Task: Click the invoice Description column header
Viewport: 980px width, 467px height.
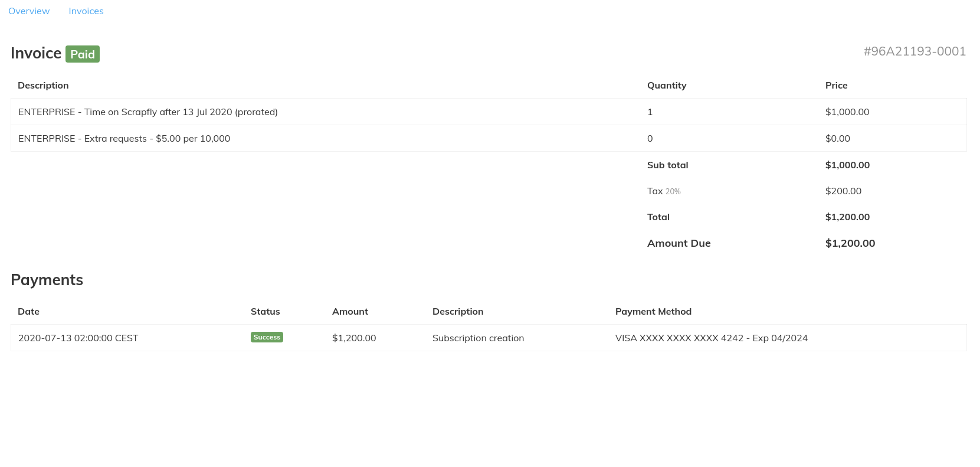Action: point(43,86)
